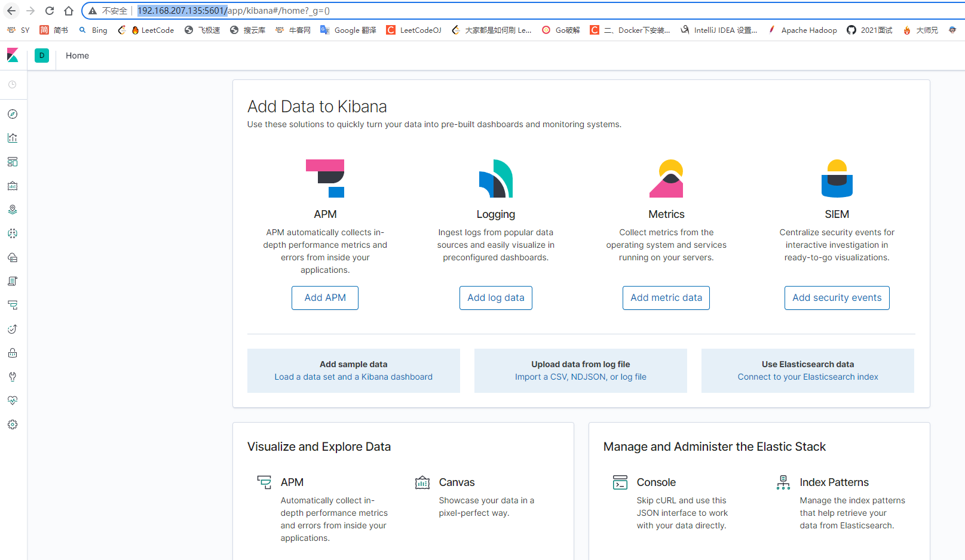Click the Console icon in Manage section
965x560 pixels.
pyautogui.click(x=620, y=482)
